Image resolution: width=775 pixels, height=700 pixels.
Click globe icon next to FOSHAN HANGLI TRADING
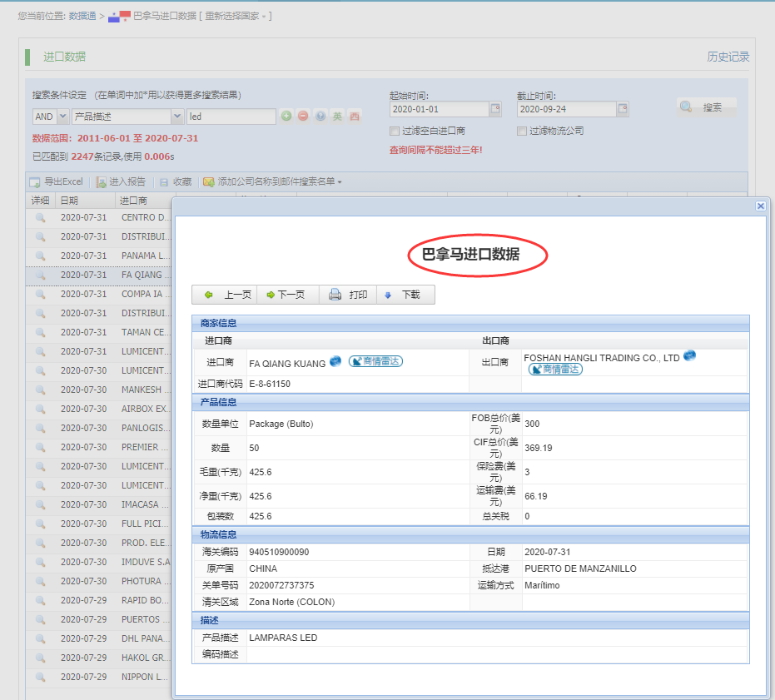point(690,355)
